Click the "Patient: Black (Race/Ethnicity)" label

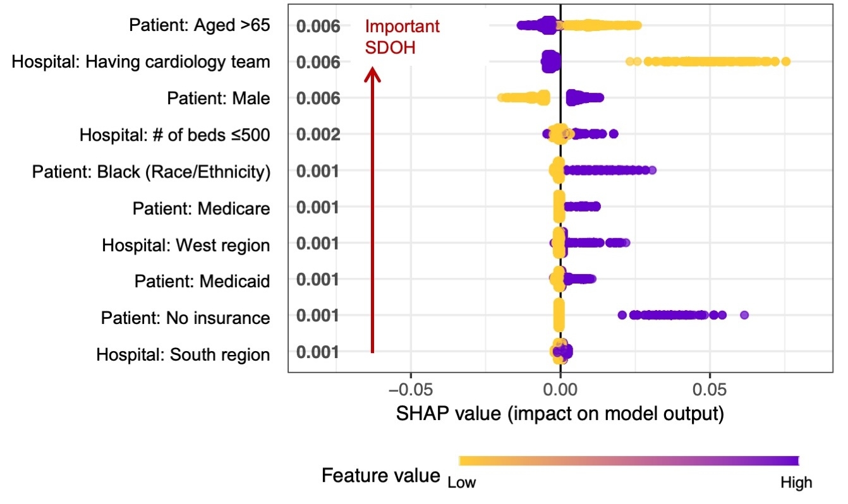click(x=151, y=171)
